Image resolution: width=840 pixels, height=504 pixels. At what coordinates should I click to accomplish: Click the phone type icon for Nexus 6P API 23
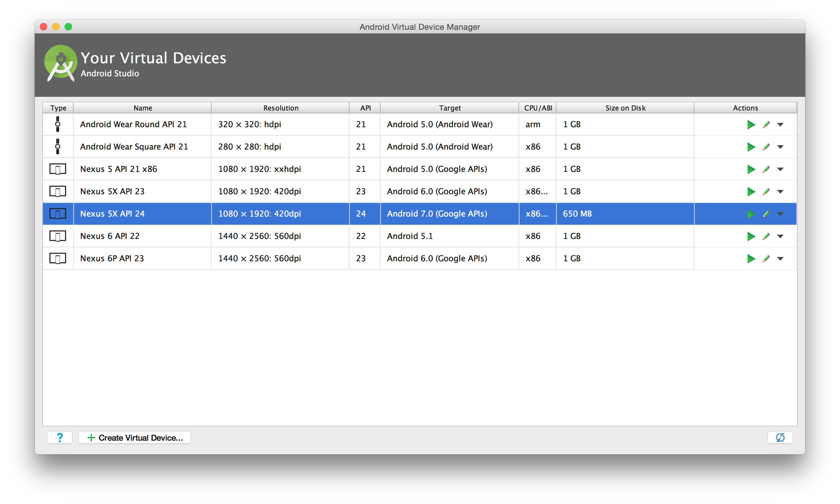[58, 259]
